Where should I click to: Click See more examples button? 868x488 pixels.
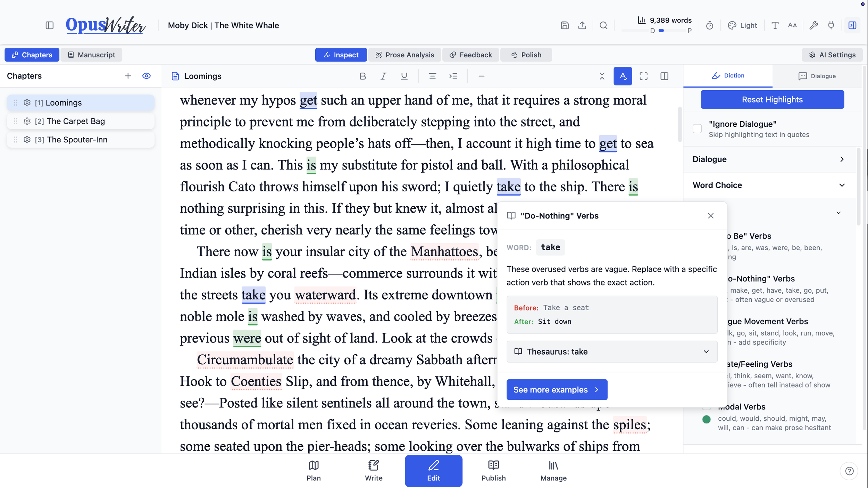(557, 389)
